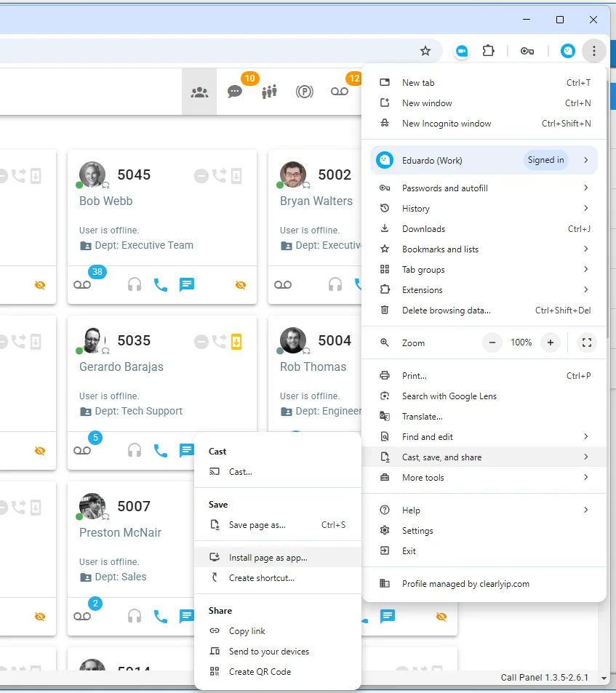Bookmark this page with the star icon
616x693 pixels.
(x=425, y=51)
